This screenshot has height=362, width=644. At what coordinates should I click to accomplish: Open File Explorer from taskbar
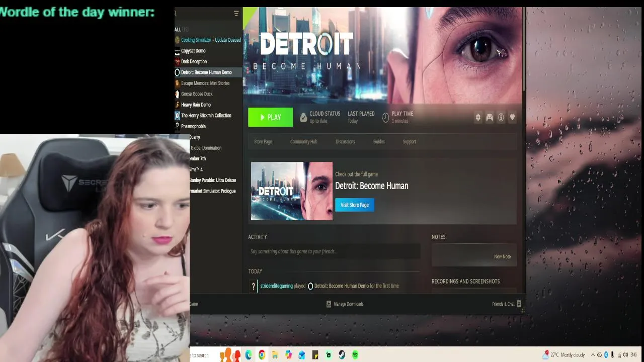275,355
